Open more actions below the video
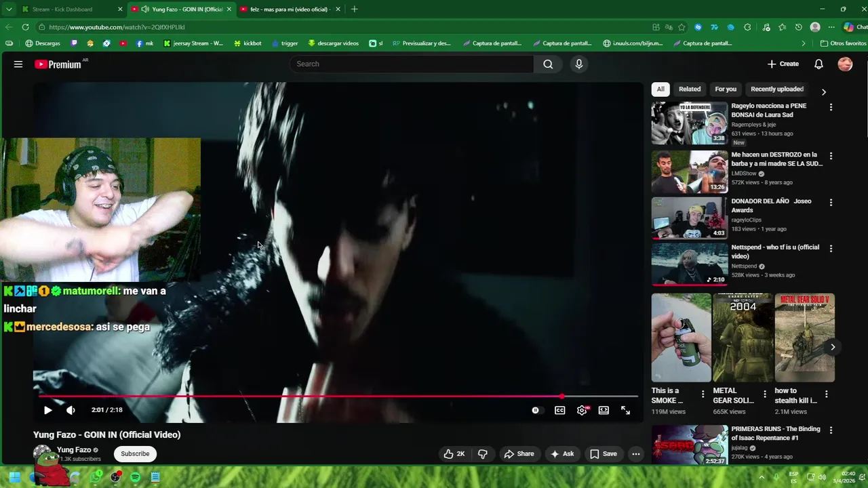The width and height of the screenshot is (868, 488). (x=635, y=453)
